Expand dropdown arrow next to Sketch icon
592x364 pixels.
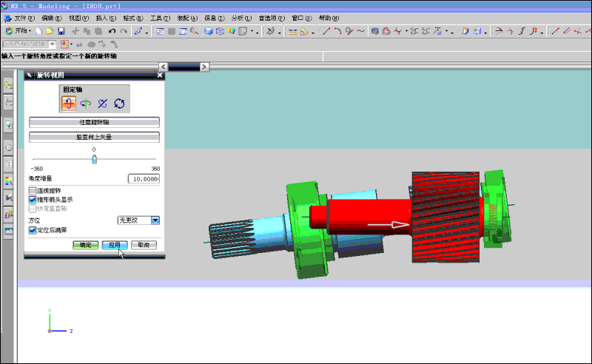coord(147,32)
